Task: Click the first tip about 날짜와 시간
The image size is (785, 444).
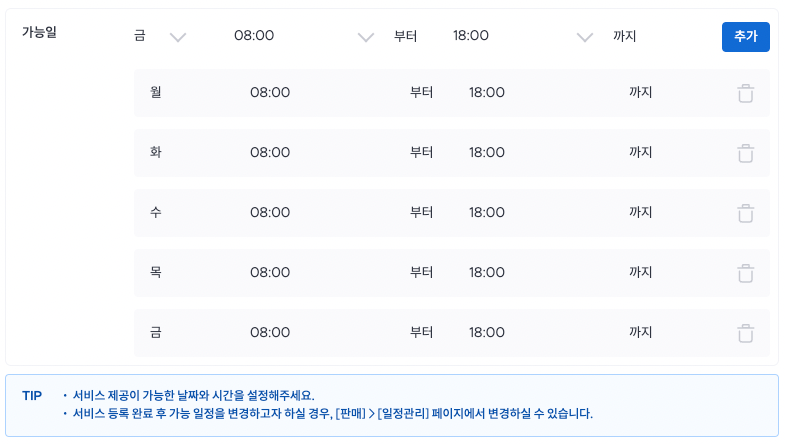Action: (x=193, y=396)
